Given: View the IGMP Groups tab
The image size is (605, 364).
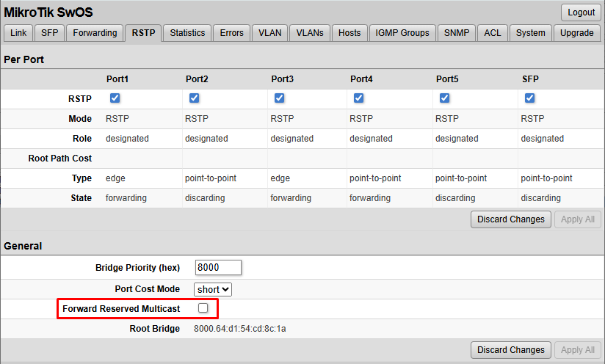Looking at the screenshot, I should tap(402, 33).
